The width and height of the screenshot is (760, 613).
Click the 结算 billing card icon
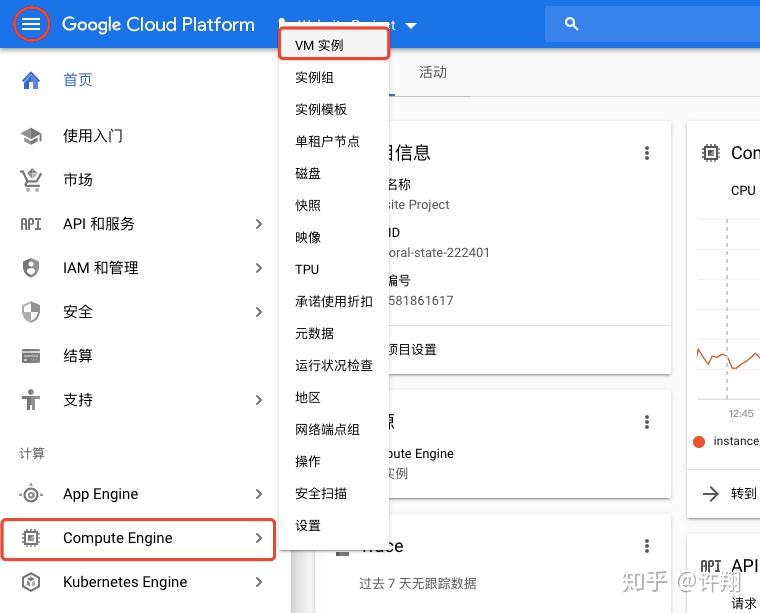tap(31, 356)
